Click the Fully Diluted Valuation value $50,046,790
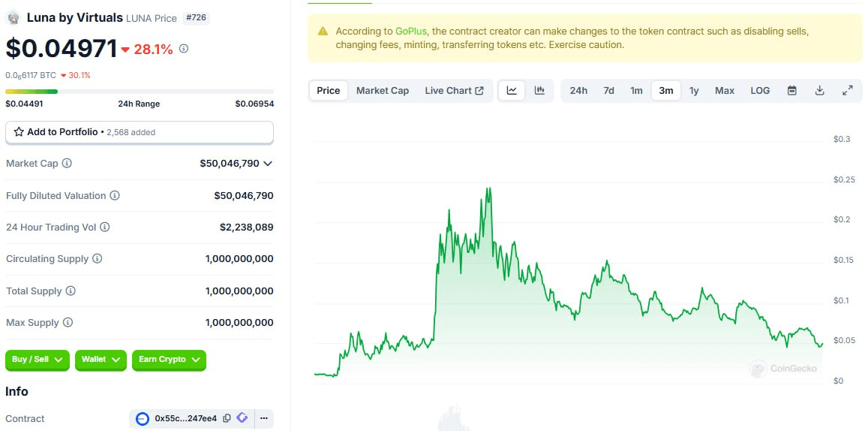868x431 pixels. click(x=244, y=195)
